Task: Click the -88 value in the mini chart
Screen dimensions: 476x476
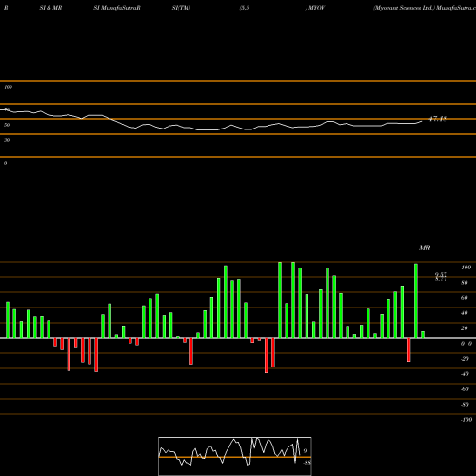Action: coord(307,463)
